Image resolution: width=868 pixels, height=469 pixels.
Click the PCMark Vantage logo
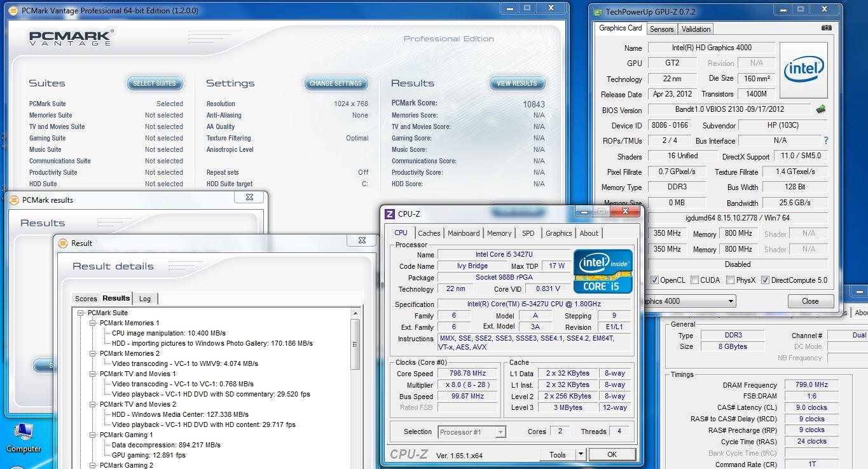pyautogui.click(x=71, y=37)
